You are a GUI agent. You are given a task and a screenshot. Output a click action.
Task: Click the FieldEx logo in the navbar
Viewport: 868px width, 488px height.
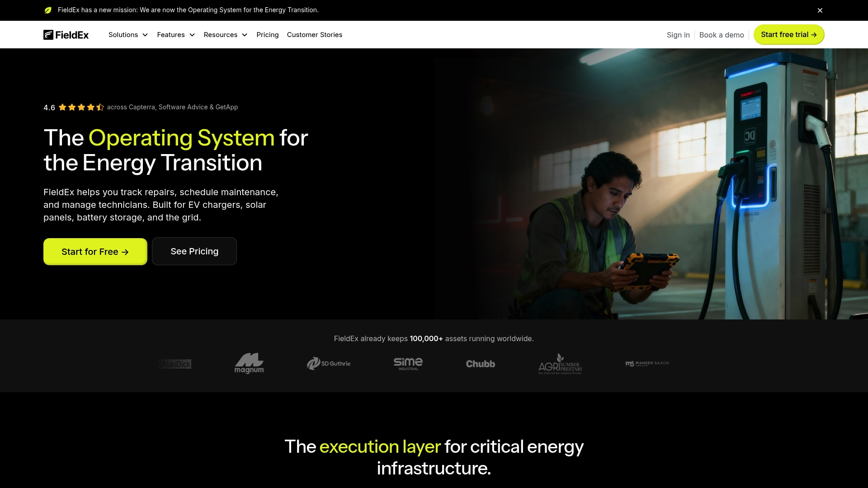pos(66,34)
